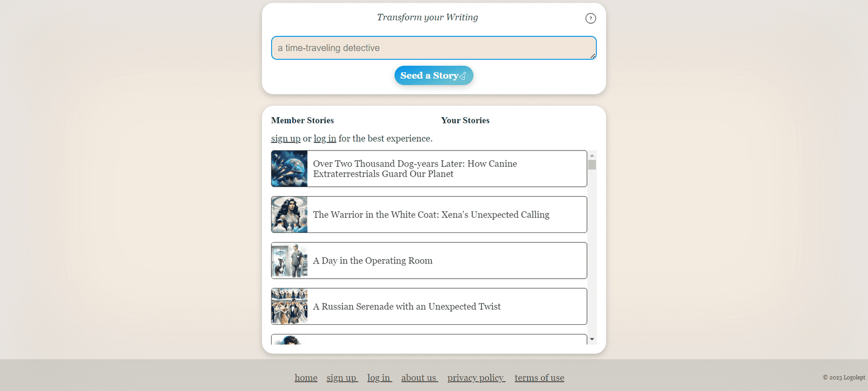Image resolution: width=868 pixels, height=391 pixels.
Task: Select 'A Day in the Operating Room' title
Action: coord(373,261)
